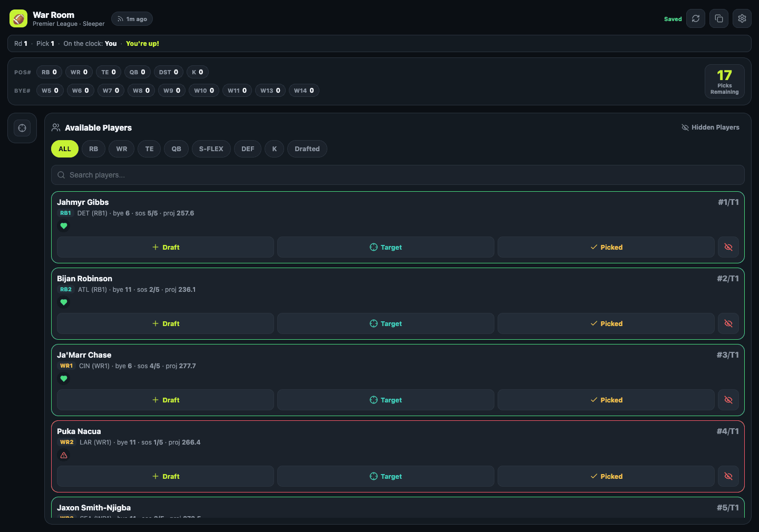Click heart icon on Ja'Marr Chase card
759x532 pixels.
coord(64,379)
